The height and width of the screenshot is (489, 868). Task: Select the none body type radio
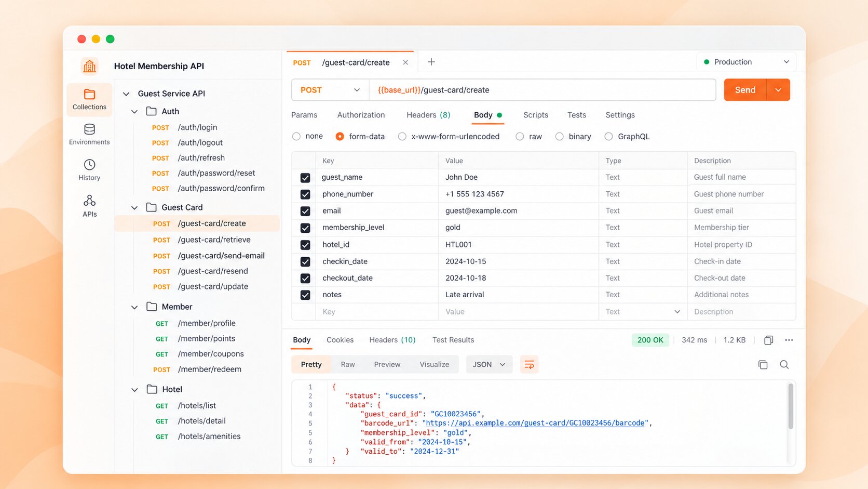tap(296, 136)
